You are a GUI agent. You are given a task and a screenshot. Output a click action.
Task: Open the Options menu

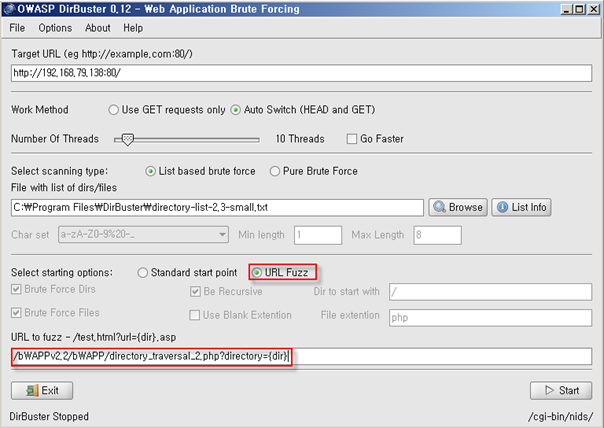[55, 28]
